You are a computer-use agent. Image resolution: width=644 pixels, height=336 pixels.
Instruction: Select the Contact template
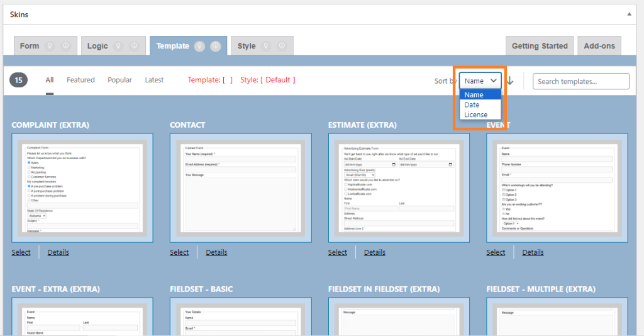[179, 252]
